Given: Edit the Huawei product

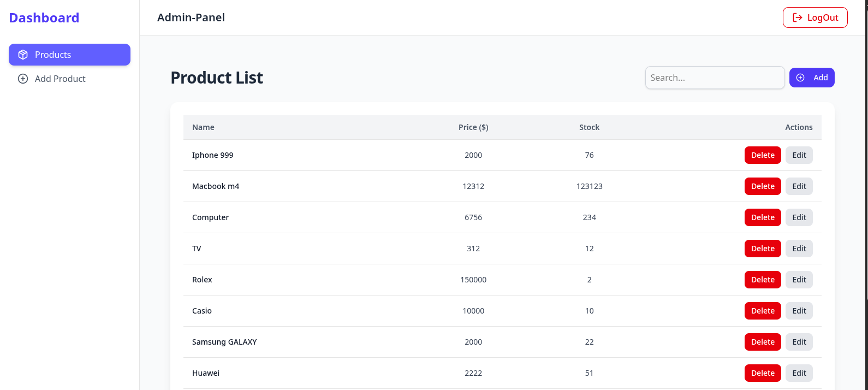Looking at the screenshot, I should pos(799,373).
